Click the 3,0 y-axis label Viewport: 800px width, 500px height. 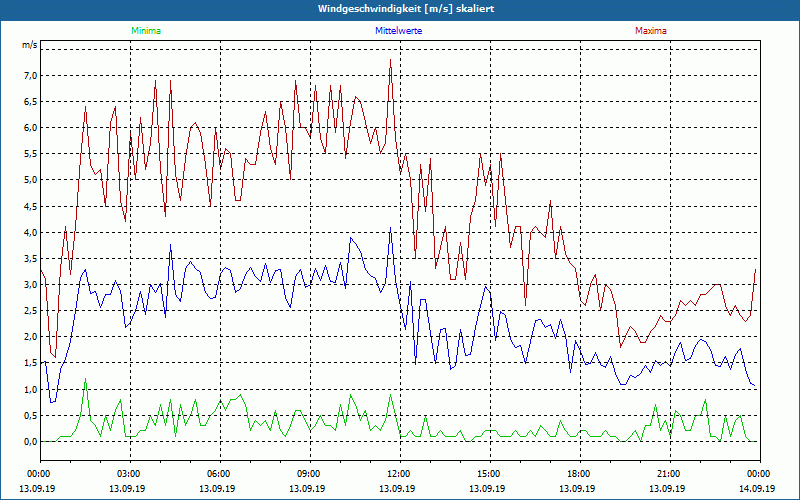coord(31,285)
